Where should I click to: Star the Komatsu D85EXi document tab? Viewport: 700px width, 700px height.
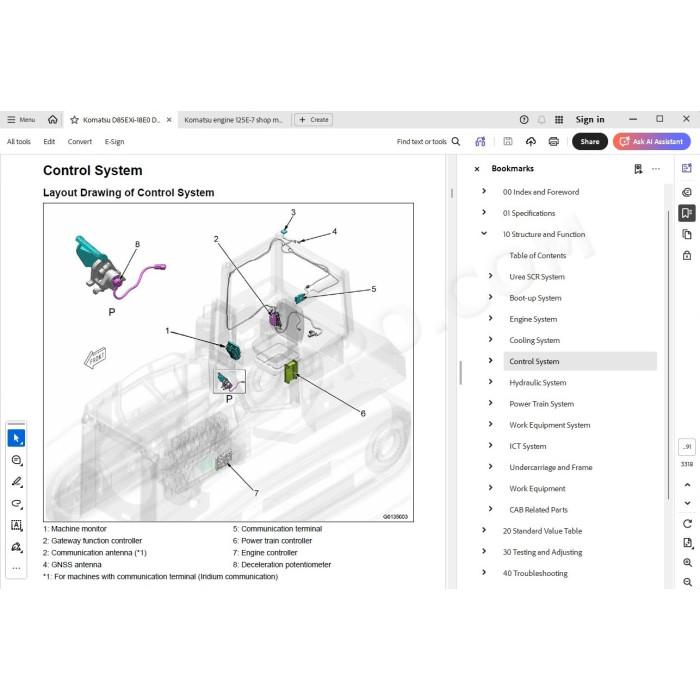(75, 120)
